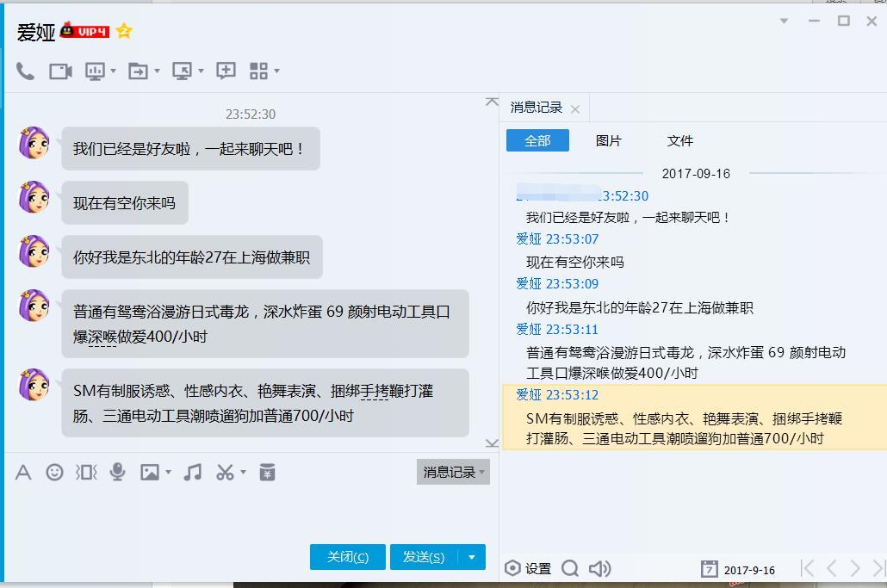Go to the next page of records
The width and height of the screenshot is (887, 588).
point(855,568)
